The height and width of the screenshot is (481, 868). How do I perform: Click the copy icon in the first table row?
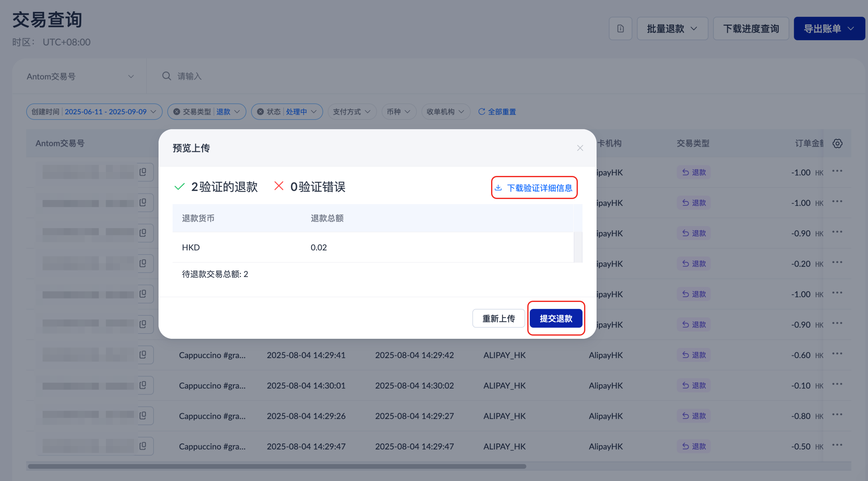[x=143, y=172]
